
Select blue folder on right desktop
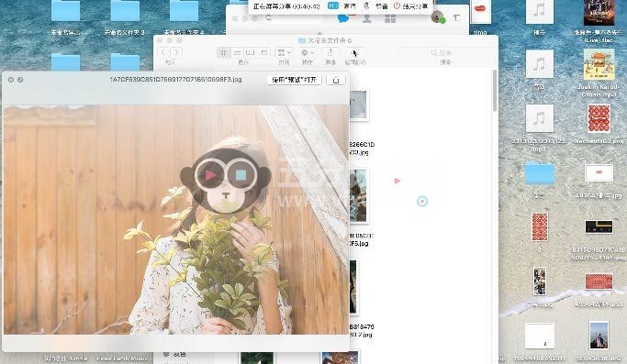540,173
